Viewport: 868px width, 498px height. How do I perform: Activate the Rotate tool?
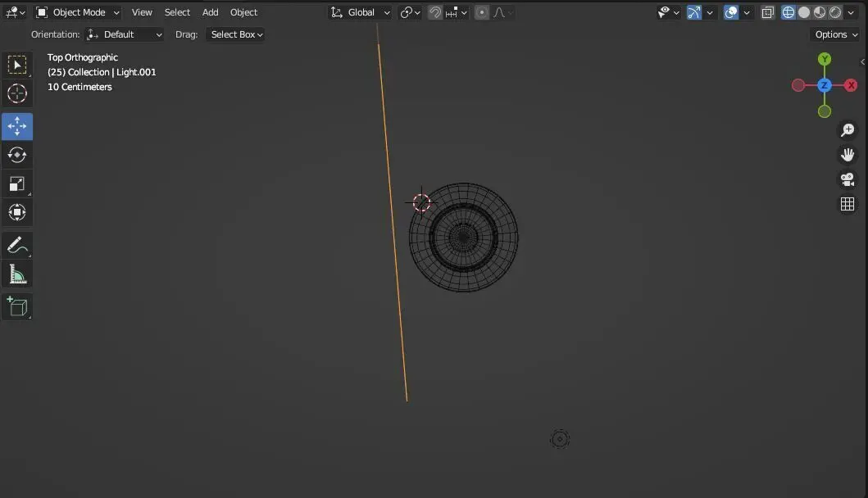tap(17, 155)
